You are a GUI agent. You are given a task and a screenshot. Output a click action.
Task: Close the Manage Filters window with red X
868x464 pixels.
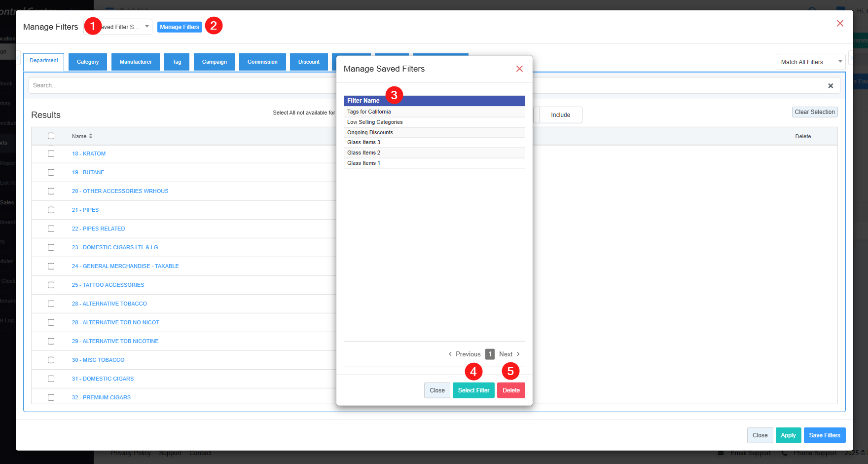840,24
